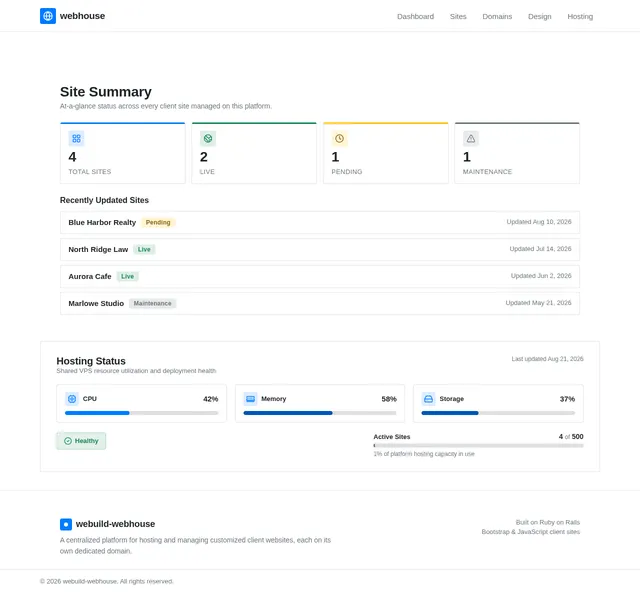Click the 'Updated Aug 10, 2026' text
Image resolution: width=640 pixels, height=593 pixels.
pyautogui.click(x=539, y=222)
